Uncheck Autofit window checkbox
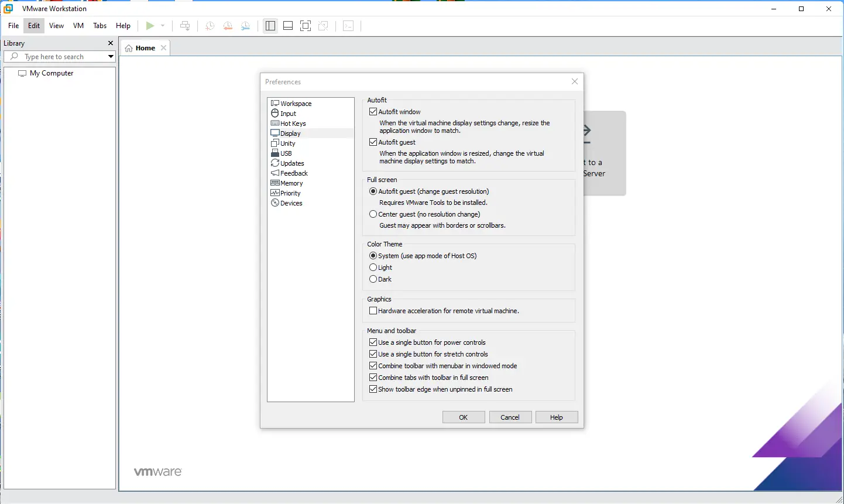 click(373, 112)
